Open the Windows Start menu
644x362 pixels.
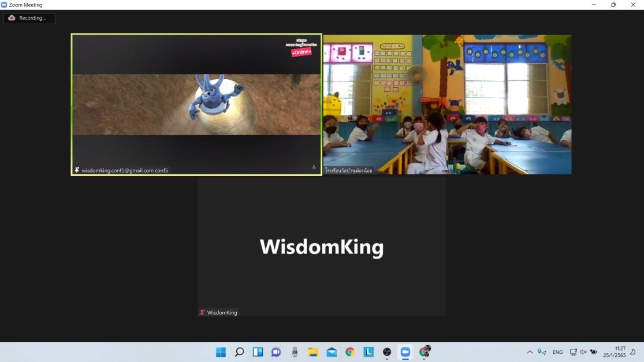coord(221,352)
